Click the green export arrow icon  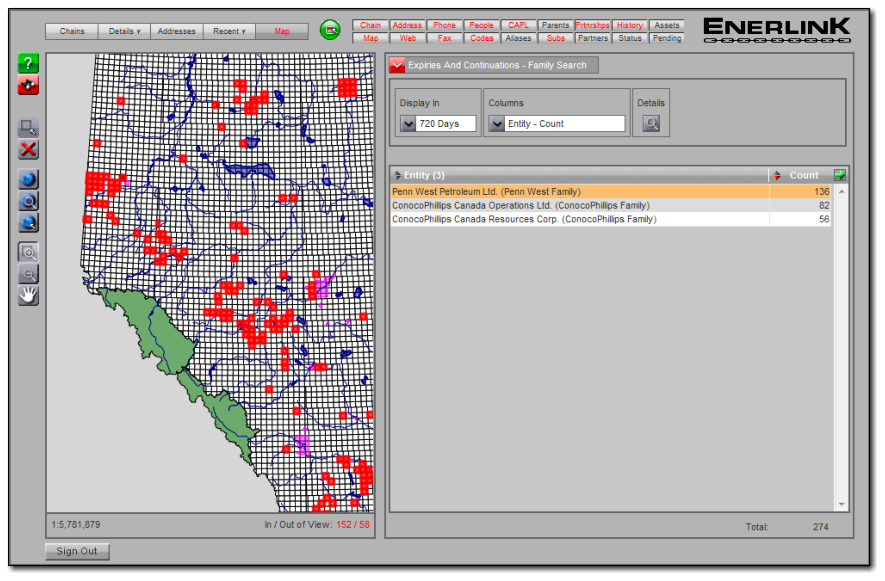[839, 175]
